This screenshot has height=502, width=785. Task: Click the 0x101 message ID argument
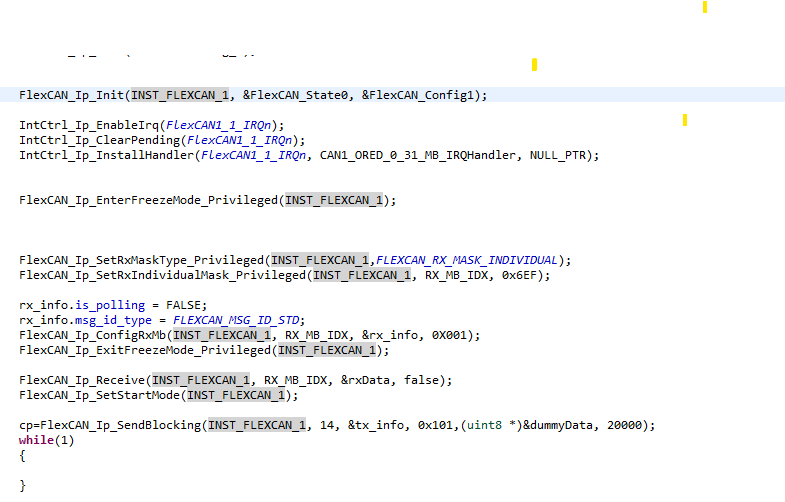pyautogui.click(x=436, y=425)
